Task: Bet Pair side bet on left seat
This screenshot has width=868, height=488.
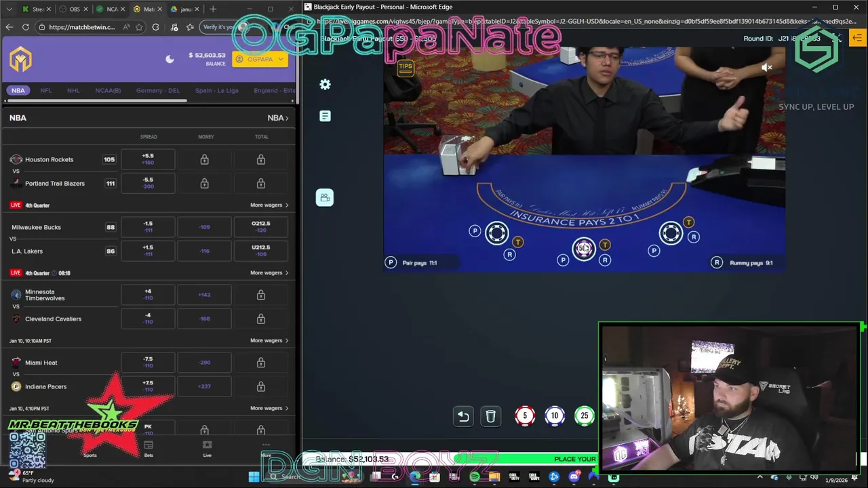Action: coord(475,231)
